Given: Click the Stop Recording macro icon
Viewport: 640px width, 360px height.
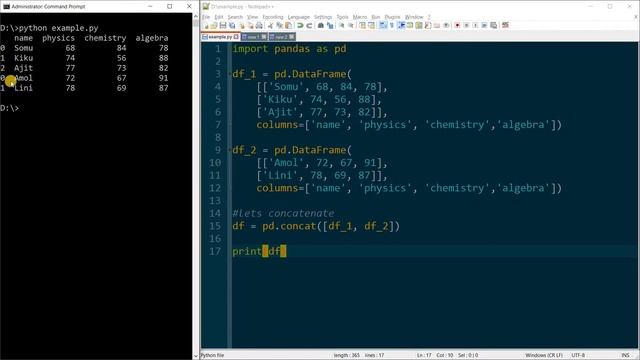Looking at the screenshot, I should (x=467, y=25).
